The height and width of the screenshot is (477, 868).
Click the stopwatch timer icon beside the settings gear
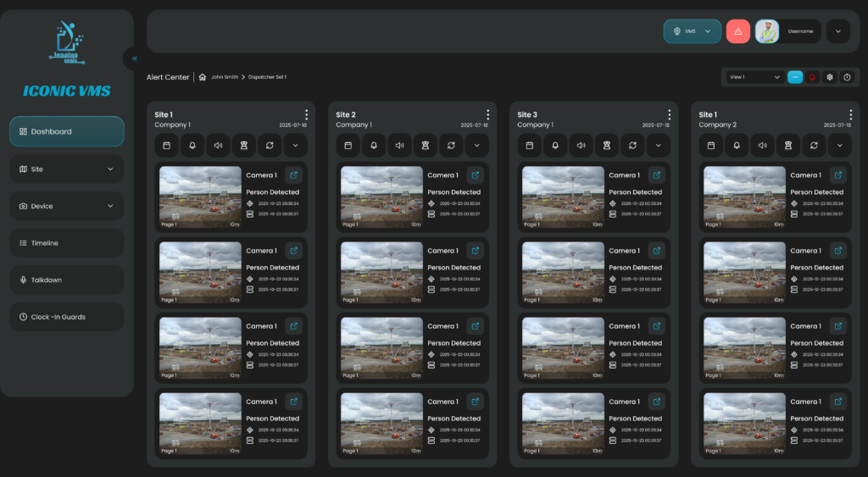pyautogui.click(x=847, y=77)
